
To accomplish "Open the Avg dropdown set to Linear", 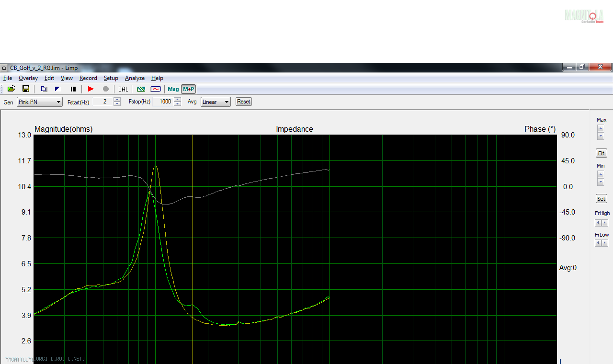I will coord(216,102).
